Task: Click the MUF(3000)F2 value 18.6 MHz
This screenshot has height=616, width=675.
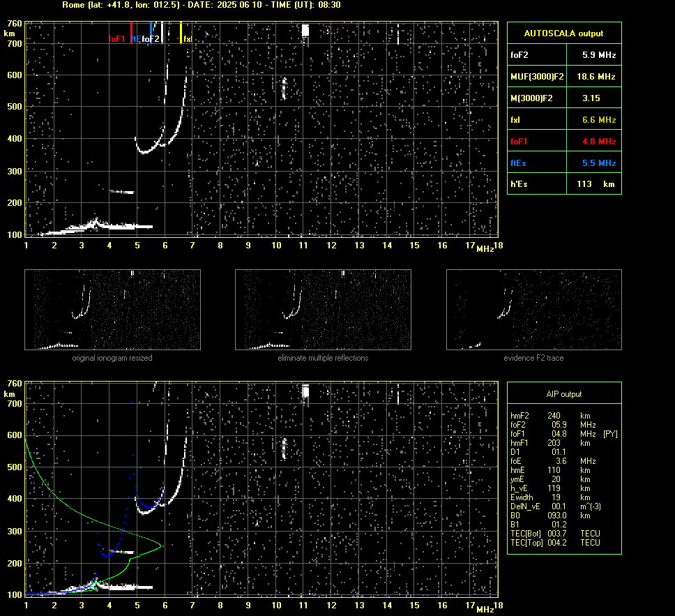Action: tap(596, 77)
